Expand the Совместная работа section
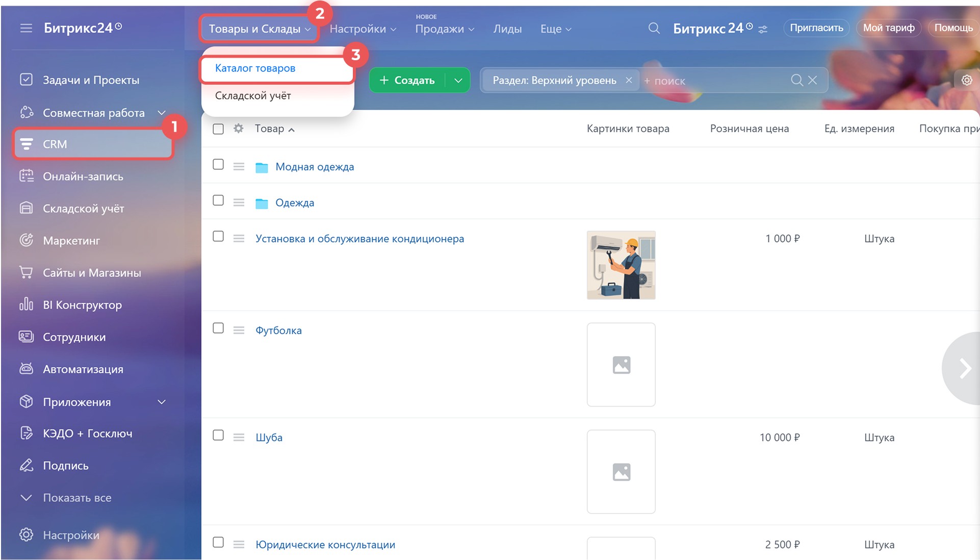980x560 pixels. pyautogui.click(x=162, y=113)
